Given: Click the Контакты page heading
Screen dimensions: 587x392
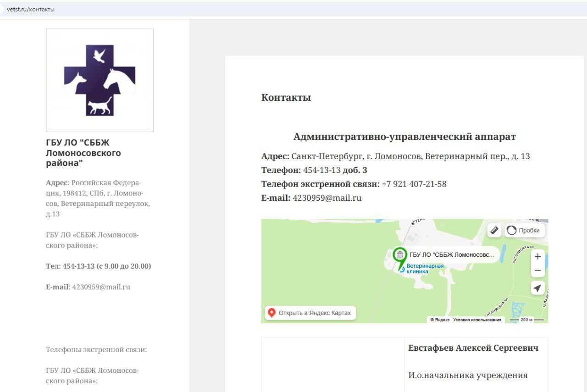Looking at the screenshot, I should [286, 97].
